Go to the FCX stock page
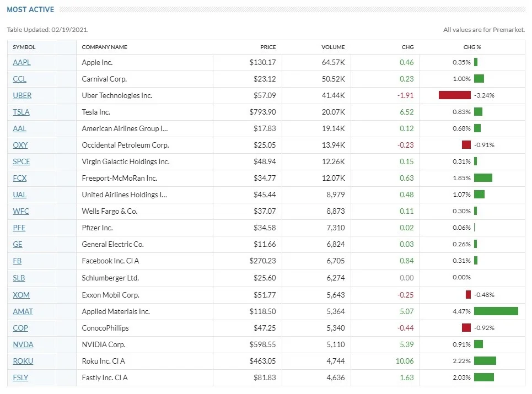 tap(20, 179)
